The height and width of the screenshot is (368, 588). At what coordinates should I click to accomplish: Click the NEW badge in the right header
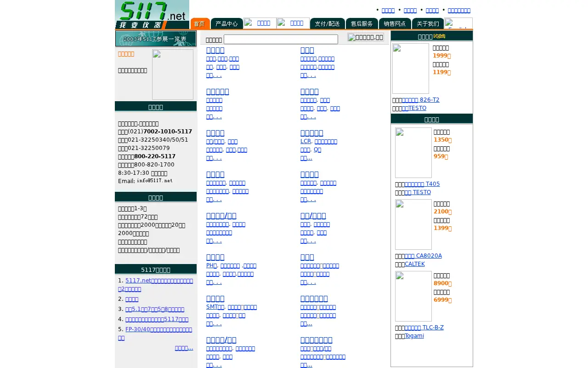point(439,36)
